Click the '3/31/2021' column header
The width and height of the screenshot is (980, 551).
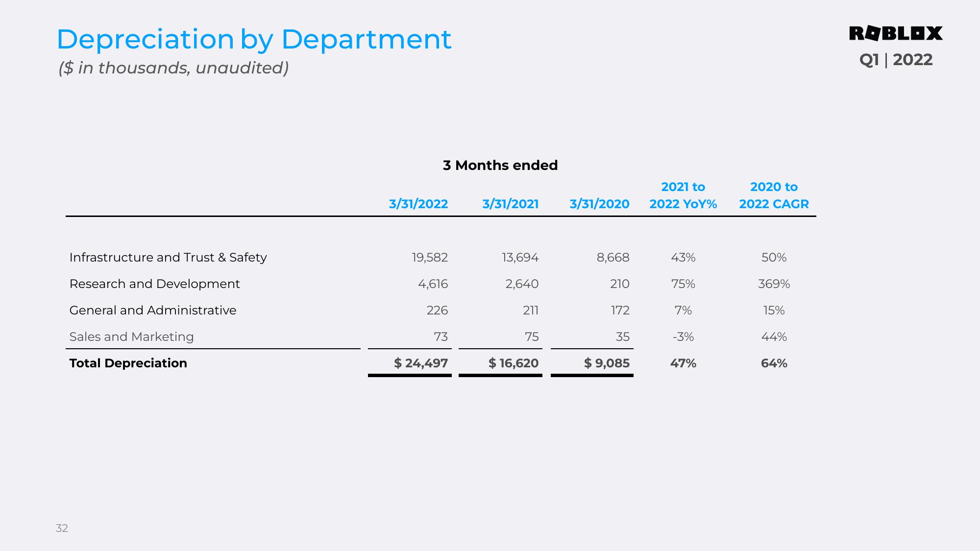(x=511, y=204)
